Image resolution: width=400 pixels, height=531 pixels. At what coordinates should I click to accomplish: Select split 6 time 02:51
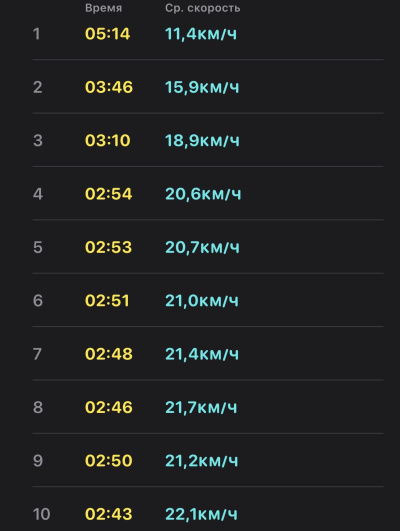coord(107,300)
